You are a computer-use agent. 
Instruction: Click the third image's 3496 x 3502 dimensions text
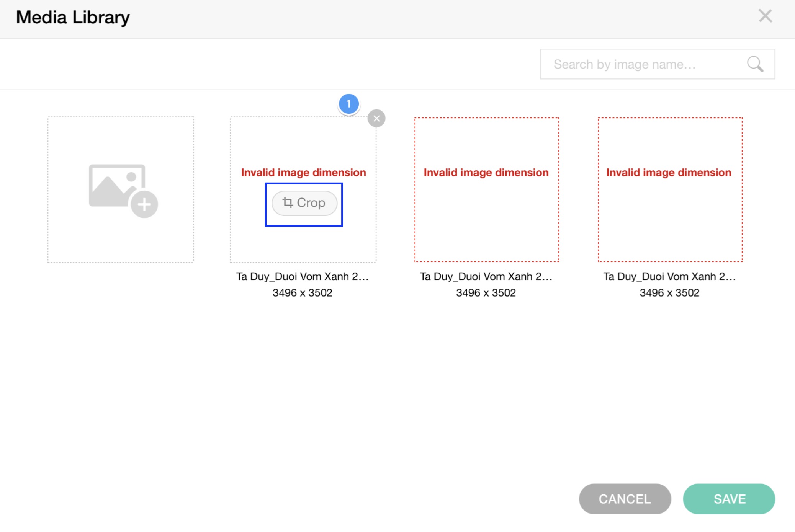669,293
